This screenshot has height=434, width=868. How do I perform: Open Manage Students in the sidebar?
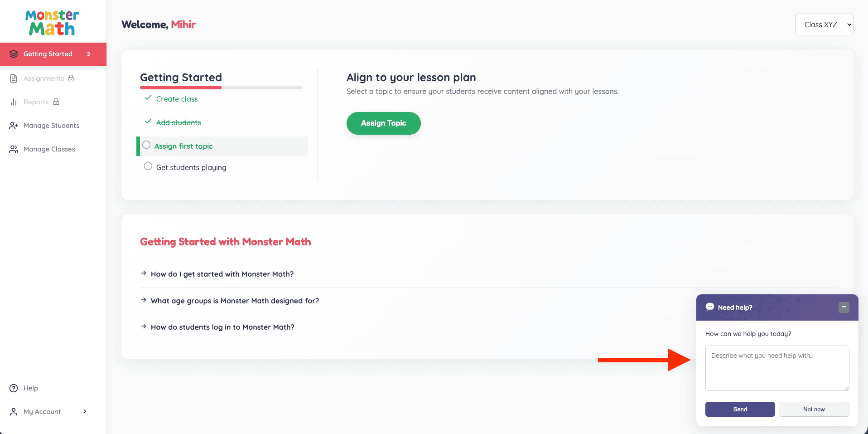[x=51, y=126]
